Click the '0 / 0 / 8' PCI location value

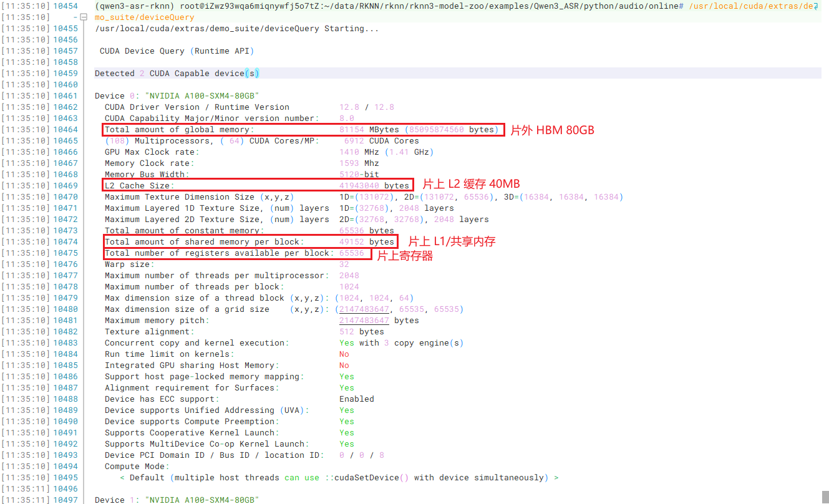coord(362,455)
